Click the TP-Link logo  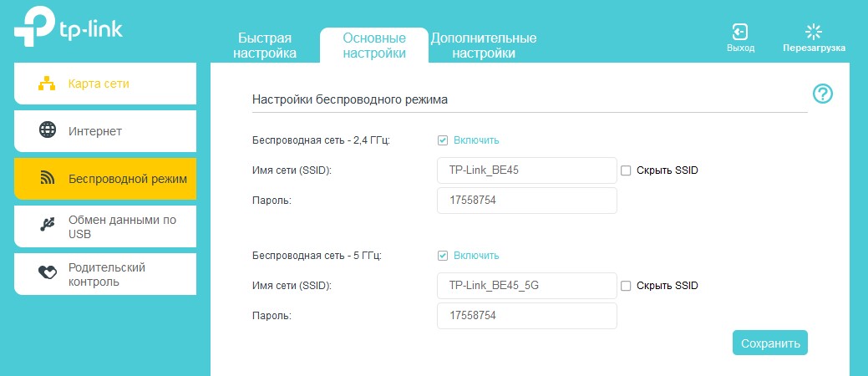click(69, 28)
